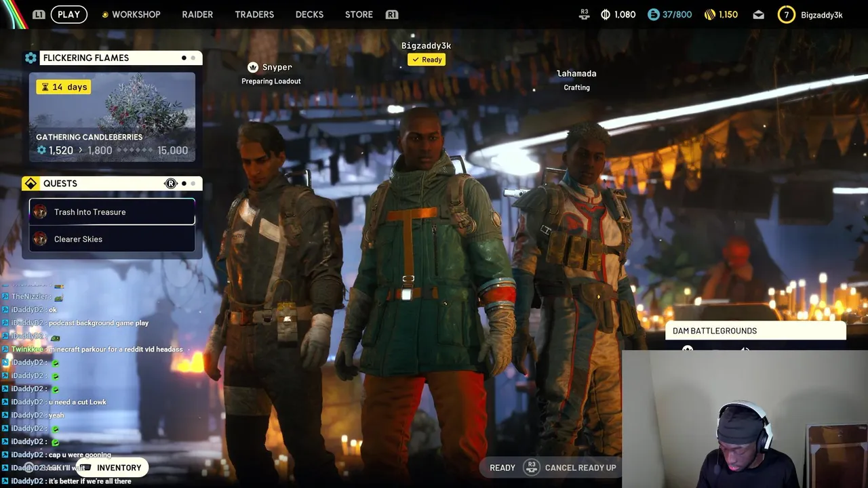Open the INVENTORY button
This screenshot has height=488, width=868.
[113, 468]
